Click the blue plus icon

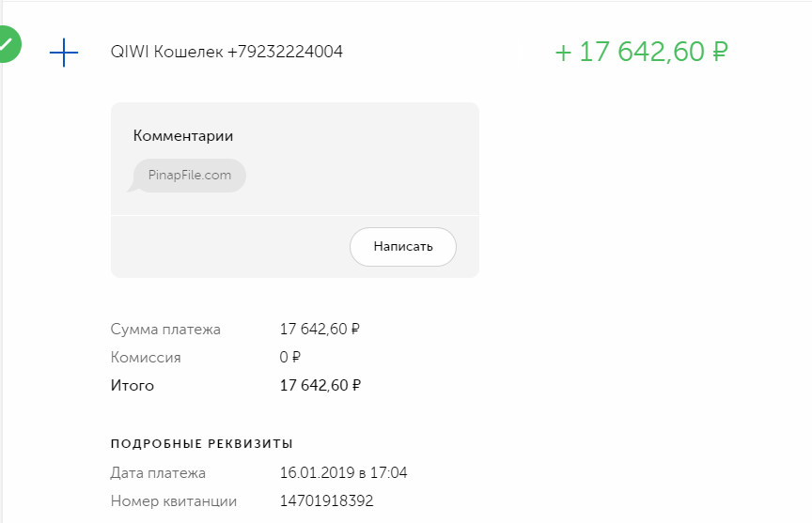point(63,53)
